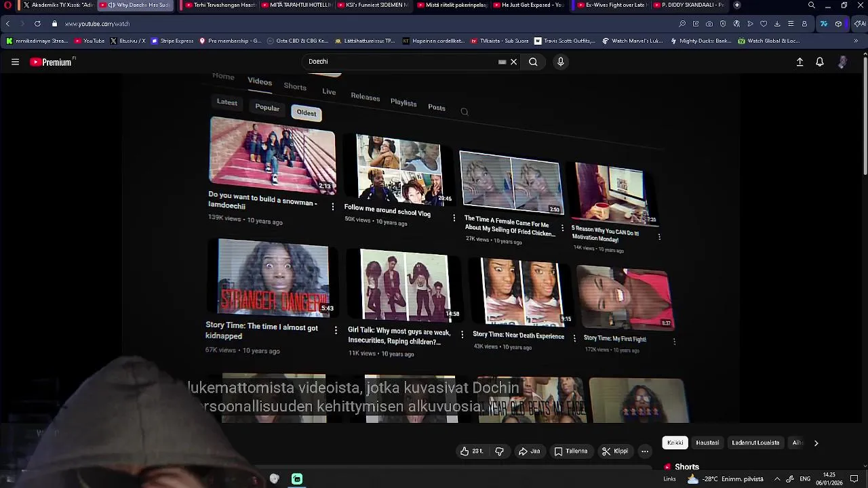Run search with magnifier button
Screen dimensions: 868x488
point(533,62)
